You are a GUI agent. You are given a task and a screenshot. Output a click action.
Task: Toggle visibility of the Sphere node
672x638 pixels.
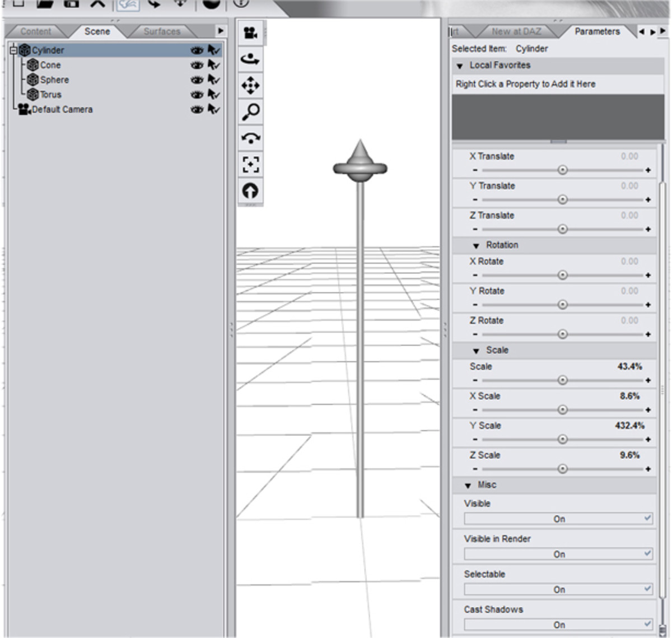[196, 80]
